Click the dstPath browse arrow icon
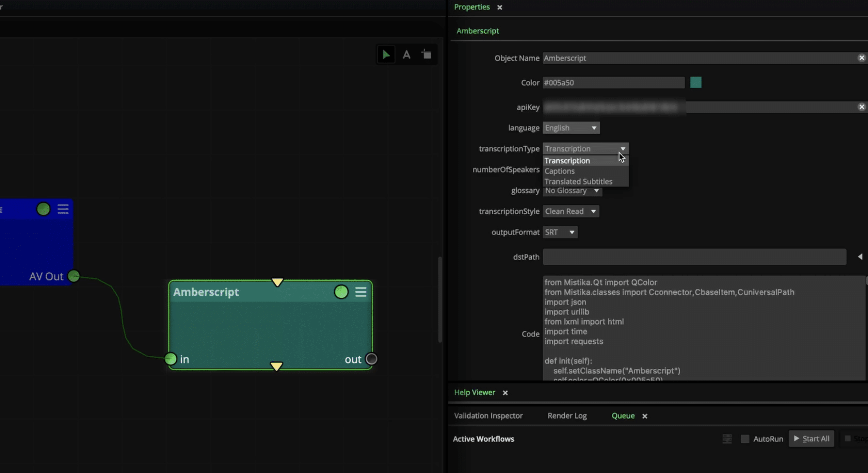 click(x=860, y=257)
